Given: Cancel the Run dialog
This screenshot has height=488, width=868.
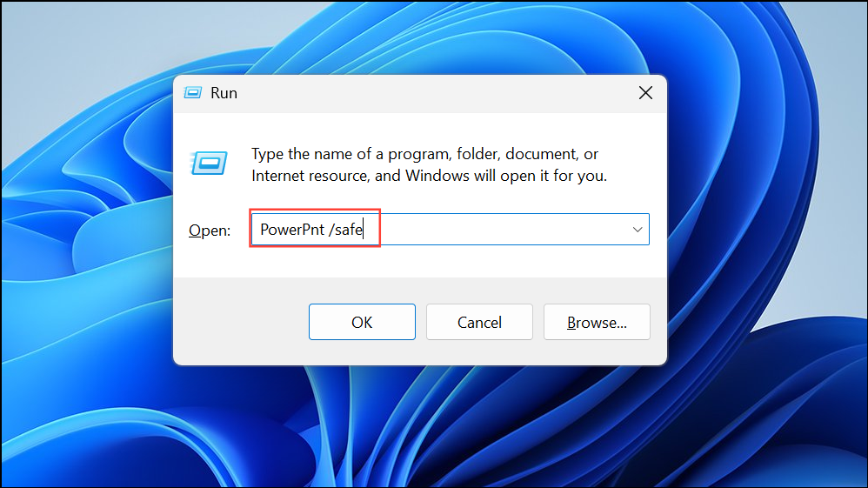Looking at the screenshot, I should [x=479, y=322].
